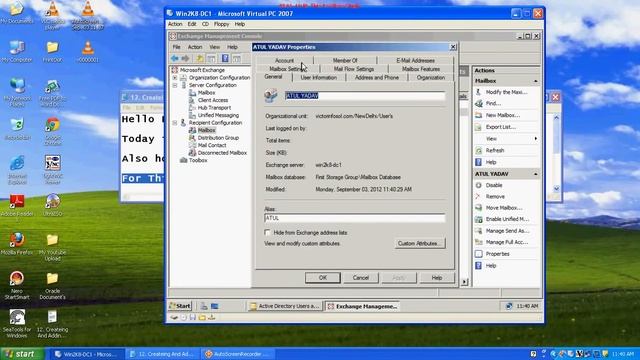Click guest Start button in virtual machine
The height and width of the screenshot is (360, 640).
coord(180,306)
